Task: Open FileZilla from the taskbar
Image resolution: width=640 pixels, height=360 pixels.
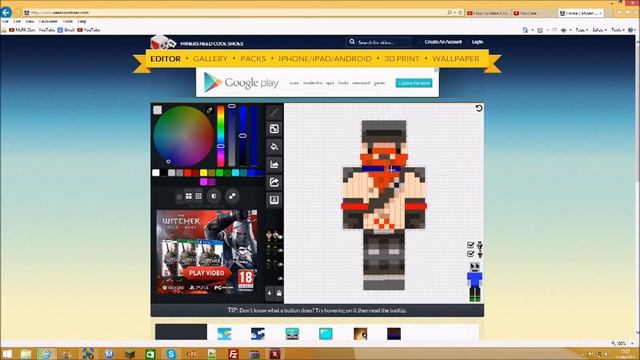Action: pos(233,354)
